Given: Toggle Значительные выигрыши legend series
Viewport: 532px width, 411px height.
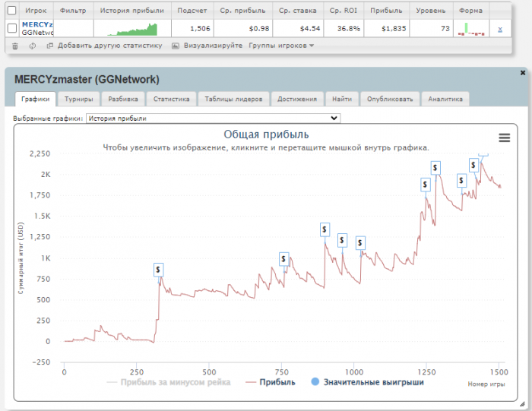Looking at the screenshot, I should pyautogui.click(x=367, y=382).
